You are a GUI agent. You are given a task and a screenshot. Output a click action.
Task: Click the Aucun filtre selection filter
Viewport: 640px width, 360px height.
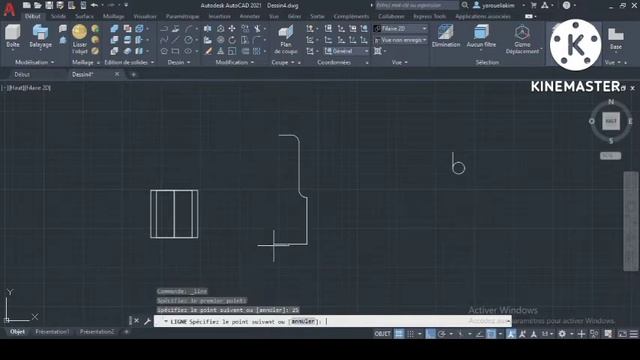click(481, 36)
